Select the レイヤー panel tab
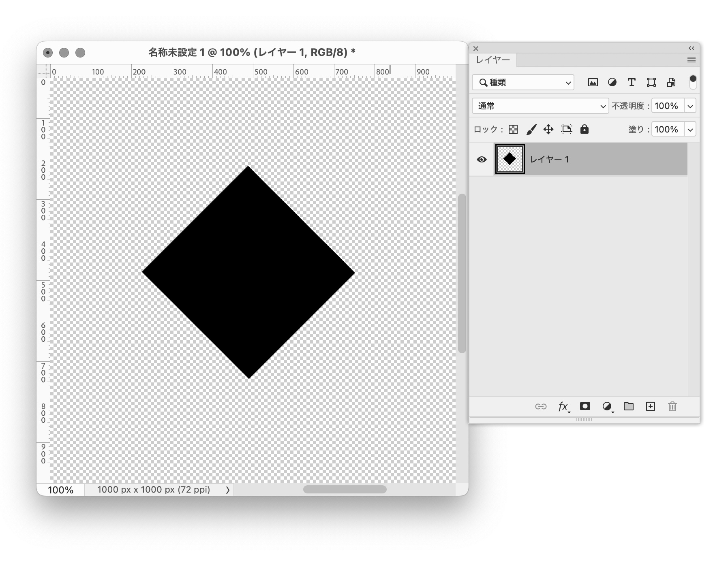 point(493,60)
